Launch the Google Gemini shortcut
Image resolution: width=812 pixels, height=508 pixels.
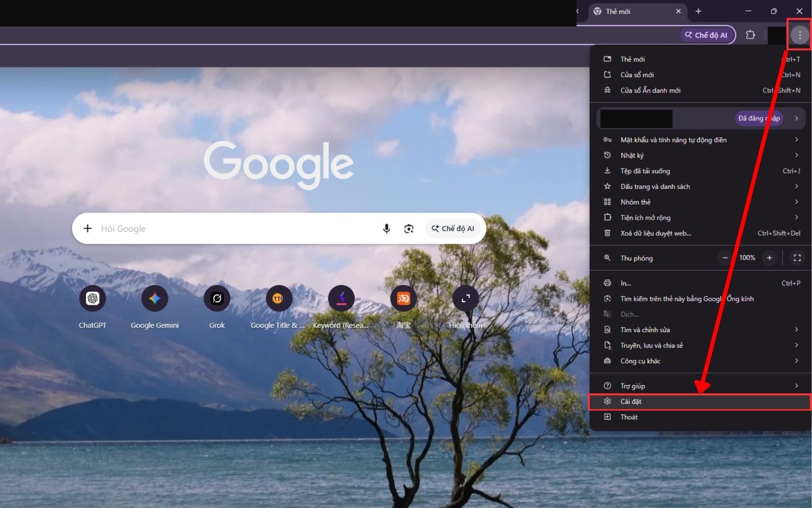point(155,298)
